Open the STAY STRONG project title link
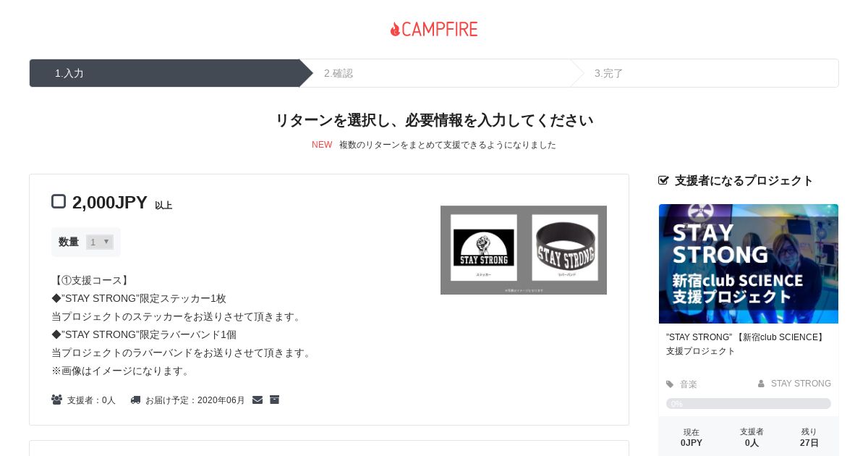This screenshot has width=868, height=456. pos(746,344)
